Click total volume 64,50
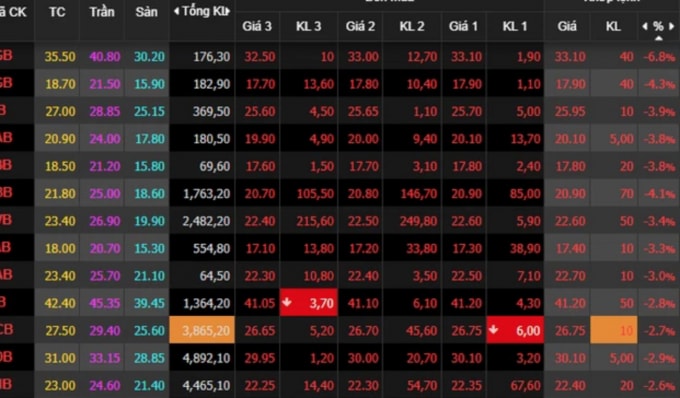The height and width of the screenshot is (398, 680). pos(215,276)
